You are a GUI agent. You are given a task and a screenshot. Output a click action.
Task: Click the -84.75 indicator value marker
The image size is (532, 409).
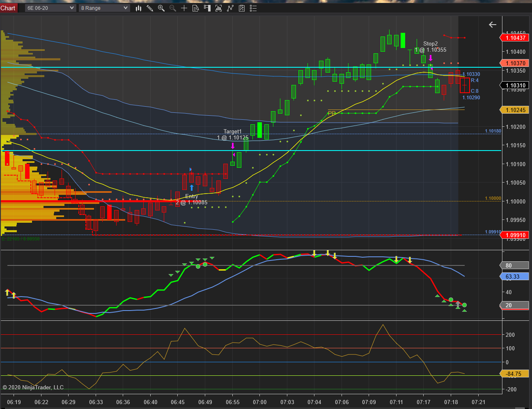click(x=514, y=374)
